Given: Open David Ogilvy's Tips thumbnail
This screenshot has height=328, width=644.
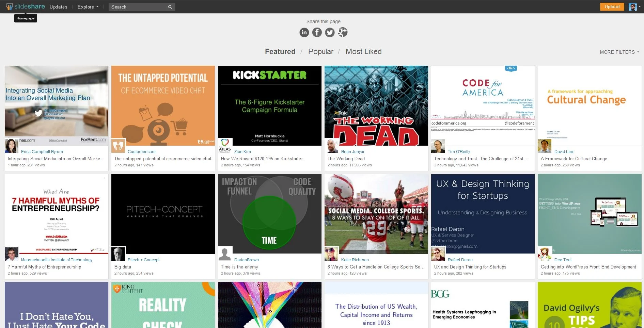Looking at the screenshot, I should [x=590, y=305].
